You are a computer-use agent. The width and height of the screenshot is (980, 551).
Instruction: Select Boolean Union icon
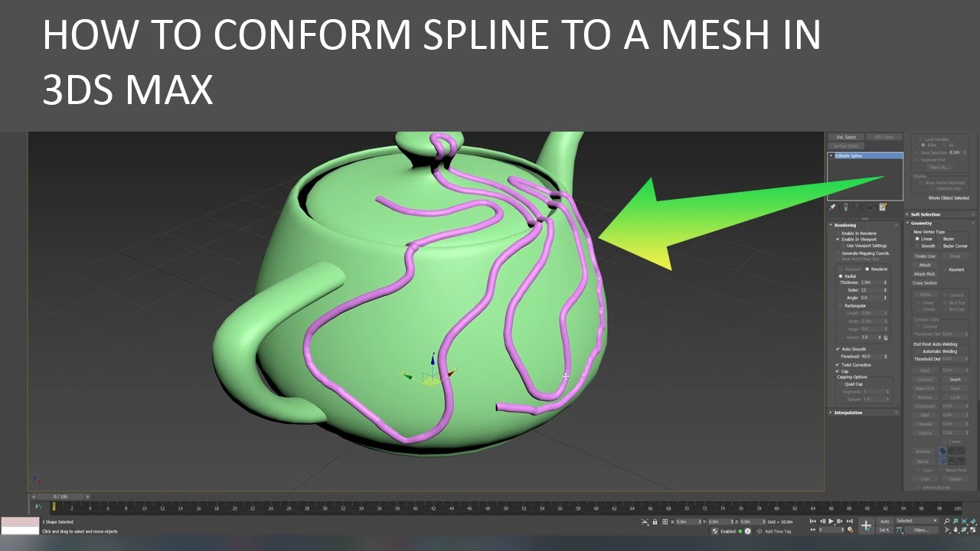[x=942, y=451]
